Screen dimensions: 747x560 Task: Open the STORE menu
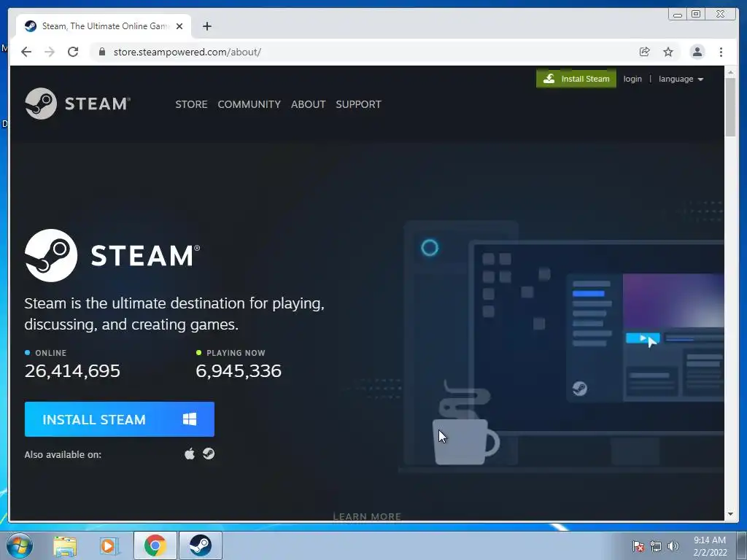pos(191,104)
